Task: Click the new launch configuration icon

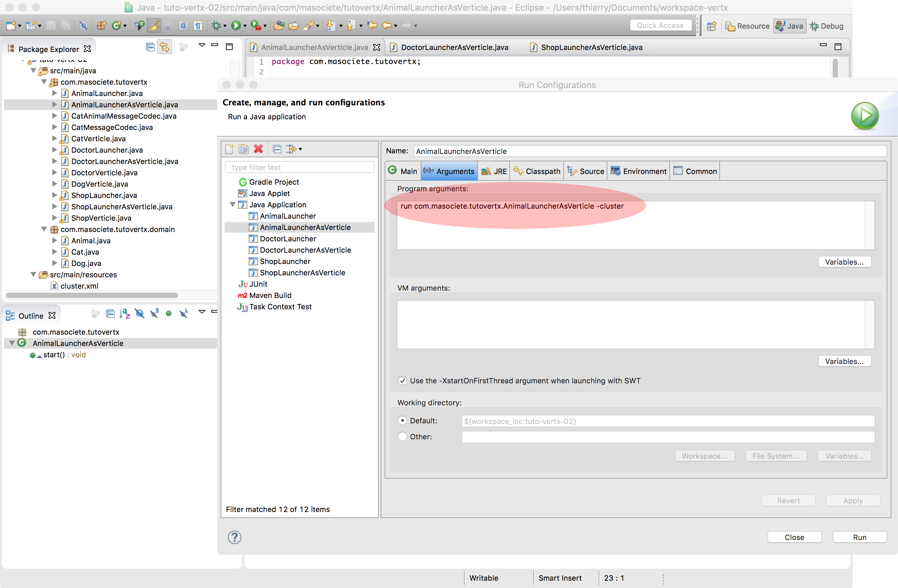Action: coord(229,149)
